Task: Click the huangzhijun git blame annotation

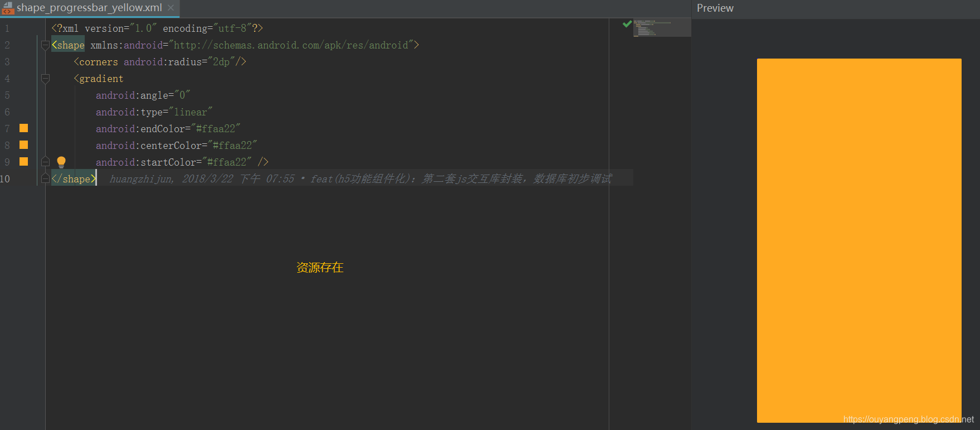Action: point(361,178)
